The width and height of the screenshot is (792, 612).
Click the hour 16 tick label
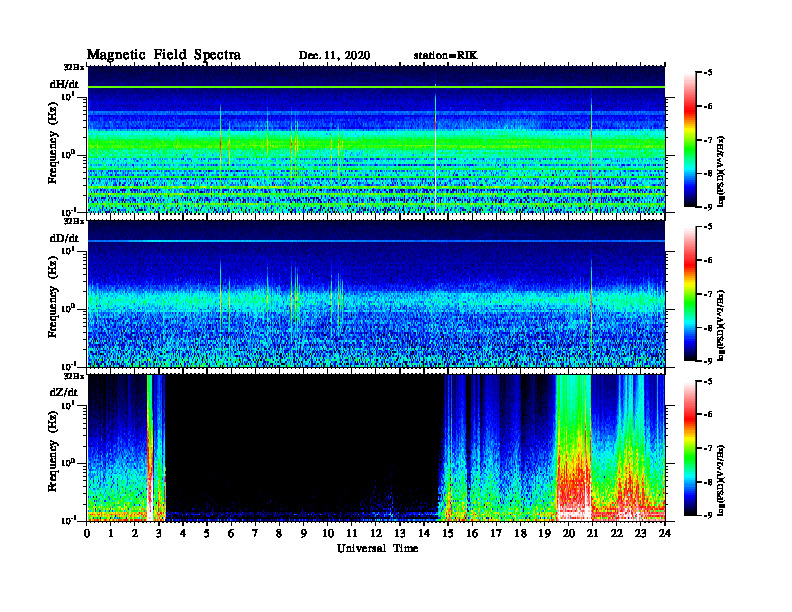(472, 533)
